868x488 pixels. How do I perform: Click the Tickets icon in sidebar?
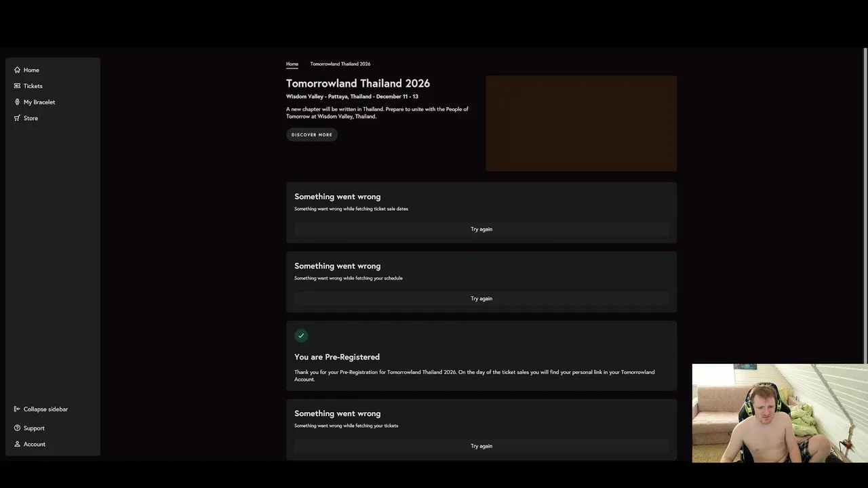click(17, 86)
